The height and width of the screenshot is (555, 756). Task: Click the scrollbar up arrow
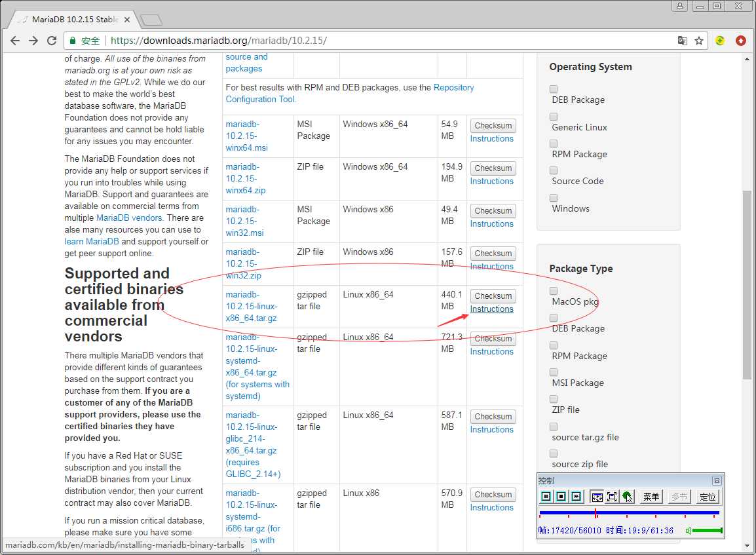(747, 60)
